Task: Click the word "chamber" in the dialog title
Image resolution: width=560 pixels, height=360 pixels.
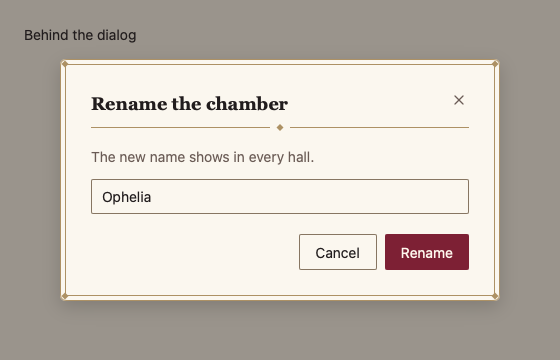Action: (247, 104)
